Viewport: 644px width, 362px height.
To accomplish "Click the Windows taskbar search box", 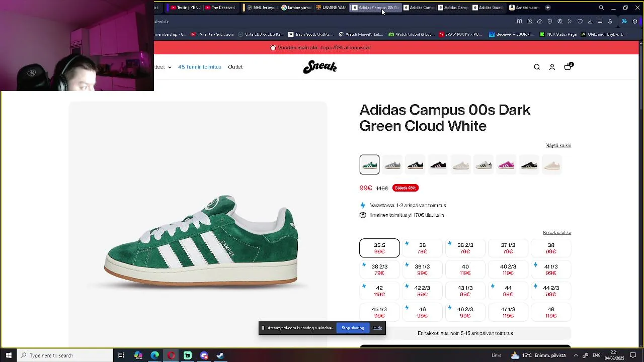I will coord(65,355).
